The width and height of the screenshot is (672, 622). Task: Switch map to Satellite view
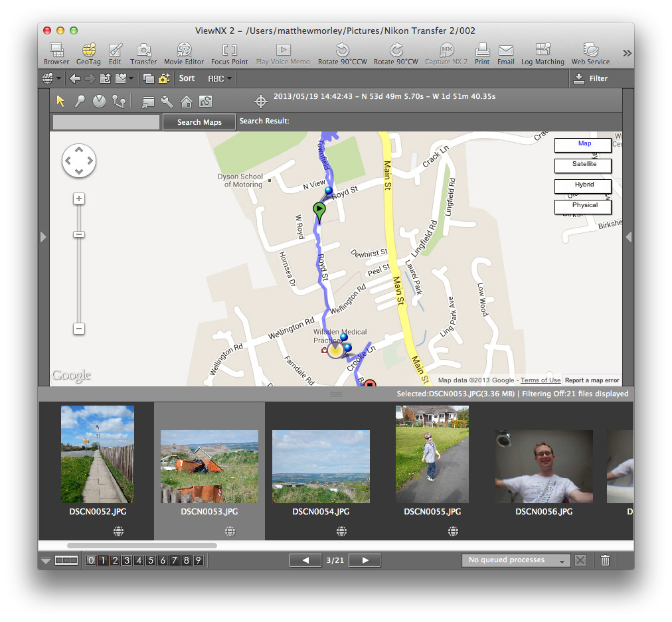click(583, 165)
